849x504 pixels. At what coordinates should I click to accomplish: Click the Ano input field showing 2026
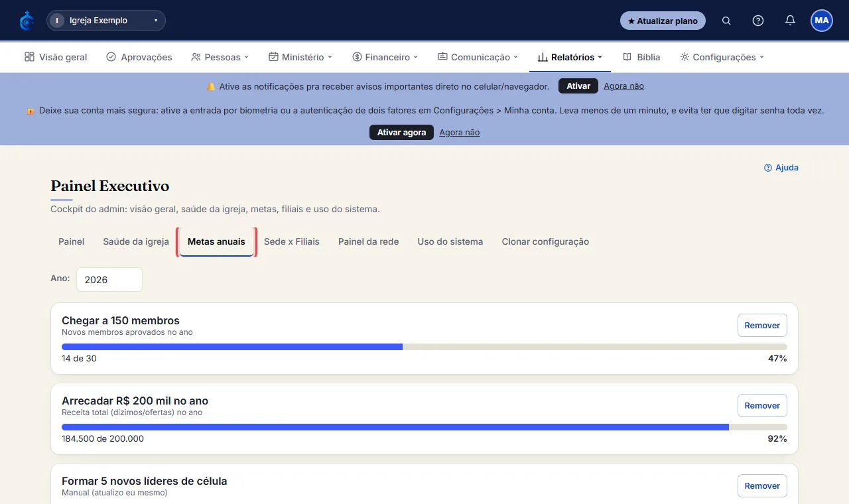pyautogui.click(x=109, y=279)
